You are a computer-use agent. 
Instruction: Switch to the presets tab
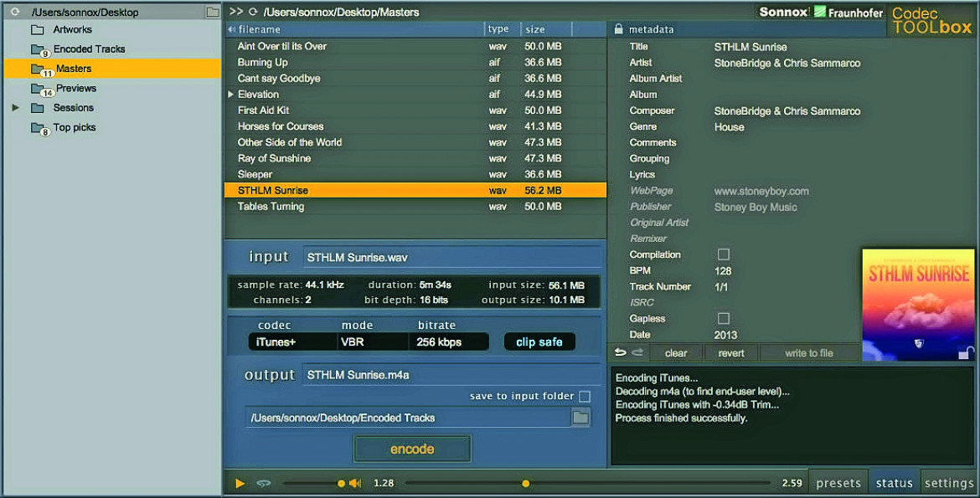pyautogui.click(x=838, y=483)
